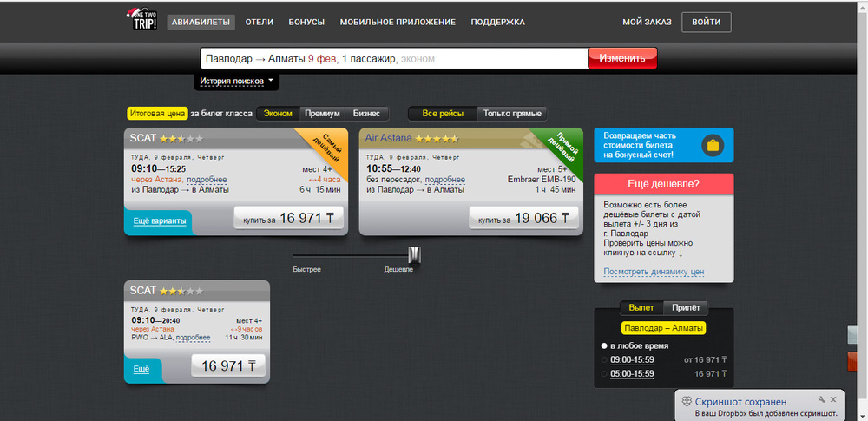
Task: Click the Ещё дешевле? red header
Action: 664,184
